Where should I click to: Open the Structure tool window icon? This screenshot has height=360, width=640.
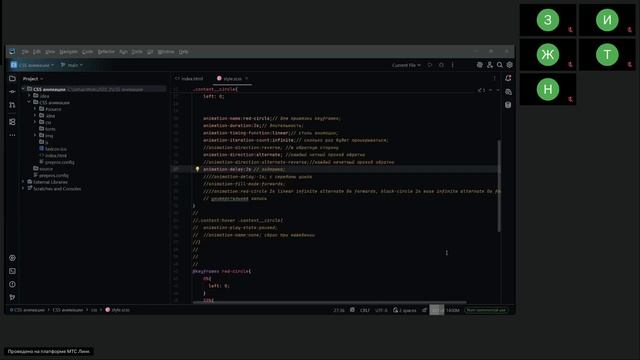click(x=12, y=122)
